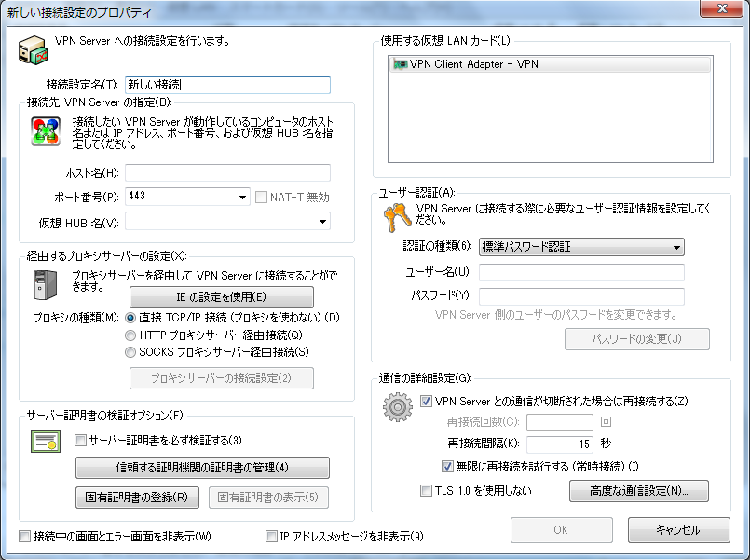
Task: Check サーバー証明書を必ず検証する checkbox
Action: click(x=80, y=440)
